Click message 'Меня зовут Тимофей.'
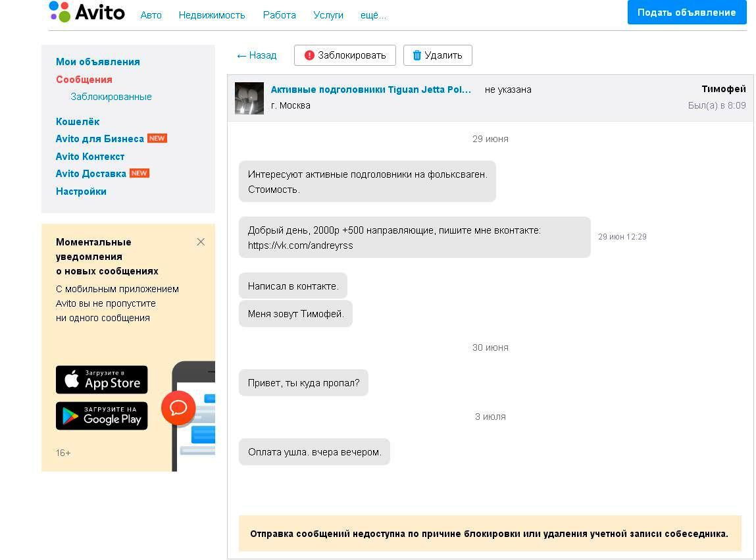 295,313
